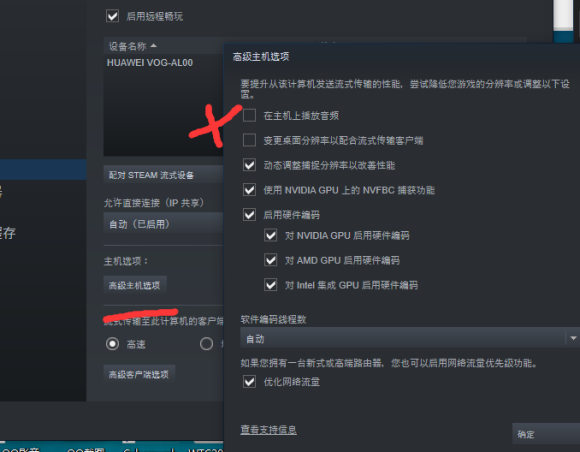Enable 在主机上播放音频 checkbox

click(x=249, y=115)
